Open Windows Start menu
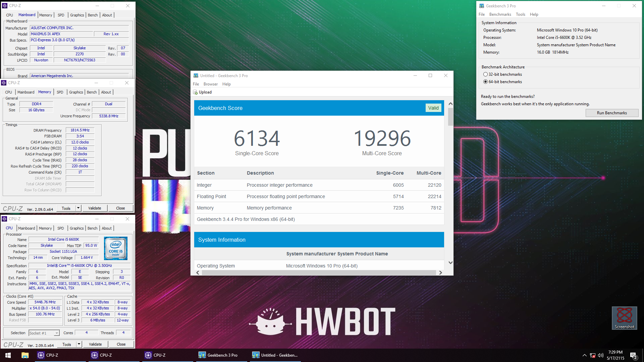Viewport: 644px width, 362px height. (x=8, y=355)
